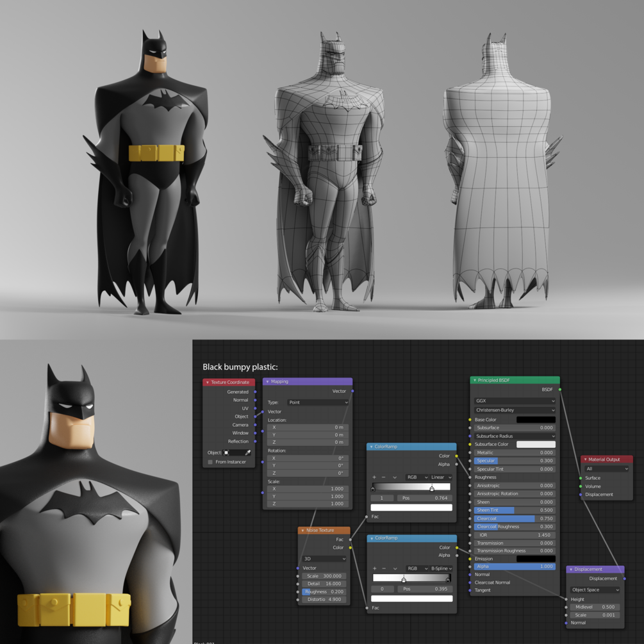This screenshot has height=644, width=644.
Task: Click the UV output socket
Action: [x=255, y=408]
